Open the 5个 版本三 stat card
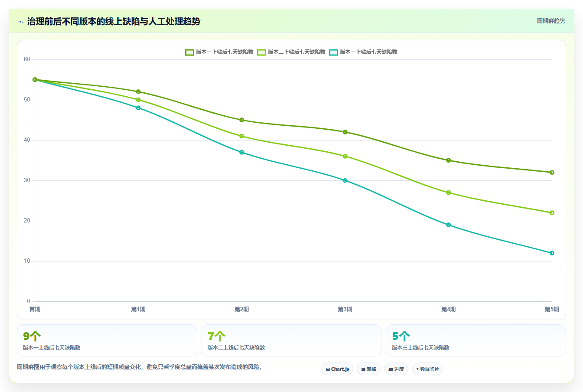This screenshot has width=583, height=392. [476, 340]
